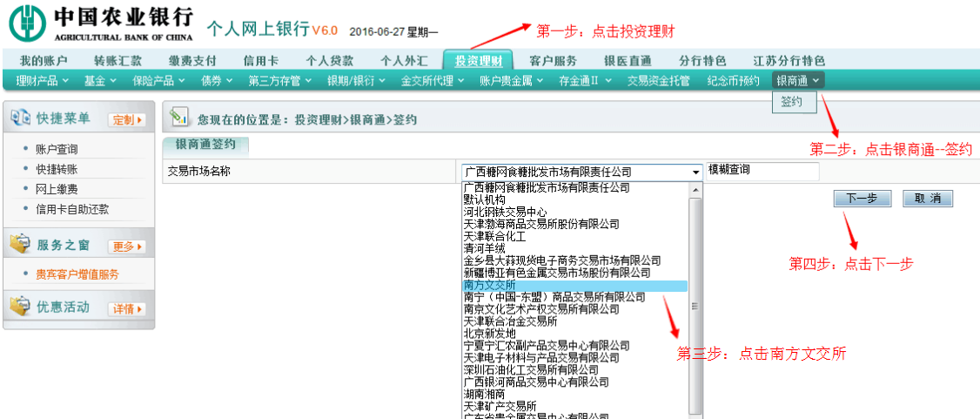Click the 更多 button in 服务之窗
This screenshot has height=419, width=980.
pyautogui.click(x=127, y=247)
